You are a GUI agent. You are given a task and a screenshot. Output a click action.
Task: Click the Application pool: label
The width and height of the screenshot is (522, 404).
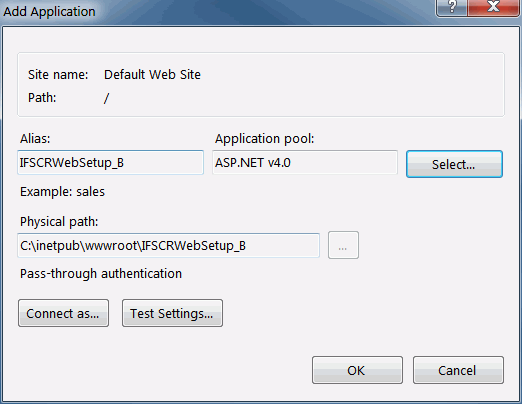264,139
